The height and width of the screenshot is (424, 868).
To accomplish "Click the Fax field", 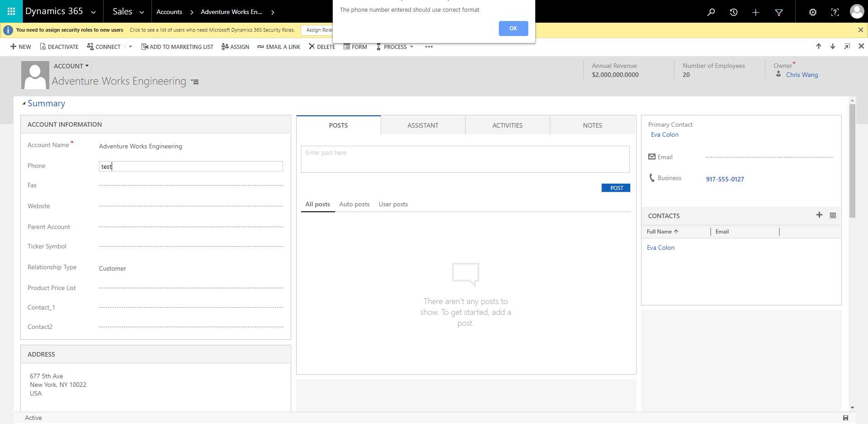I will 191,185.
